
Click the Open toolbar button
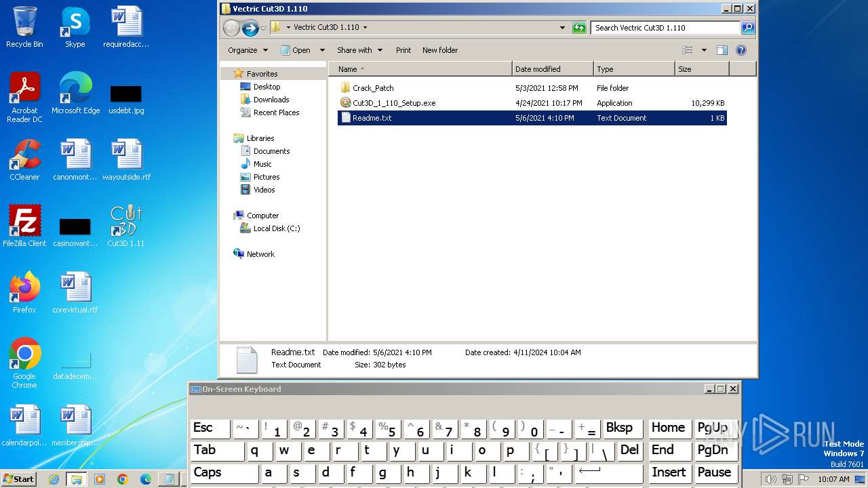(x=296, y=50)
